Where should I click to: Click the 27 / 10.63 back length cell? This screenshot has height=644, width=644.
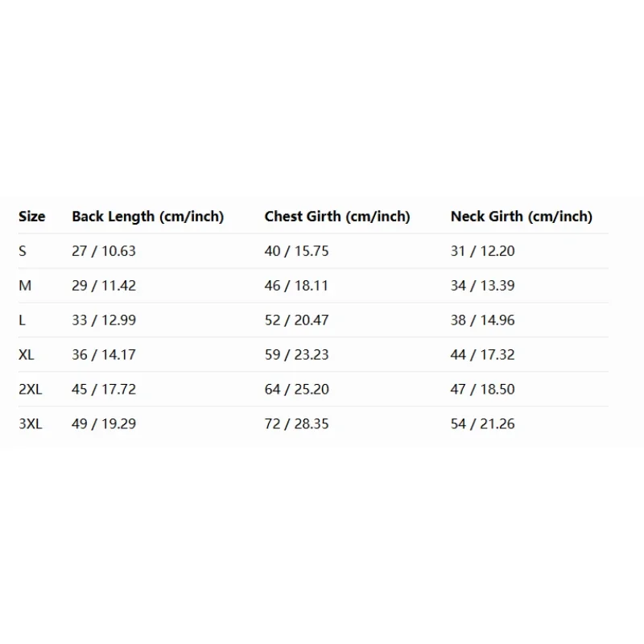[104, 251]
